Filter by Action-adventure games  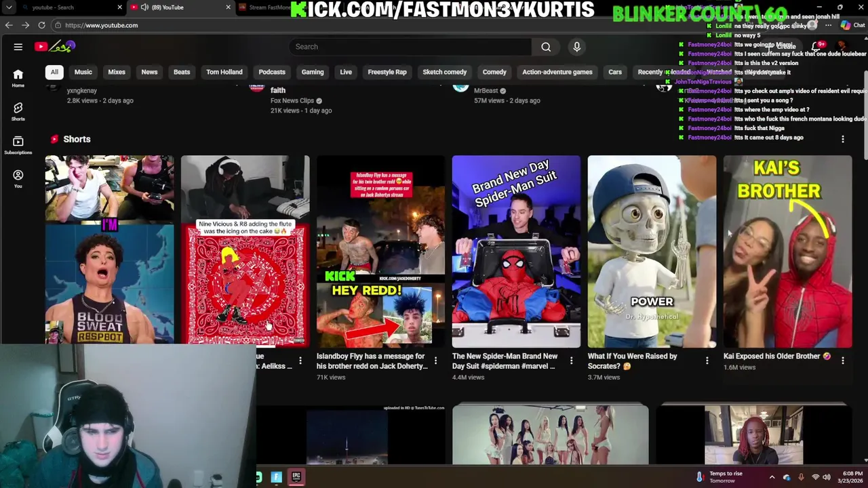tap(557, 72)
